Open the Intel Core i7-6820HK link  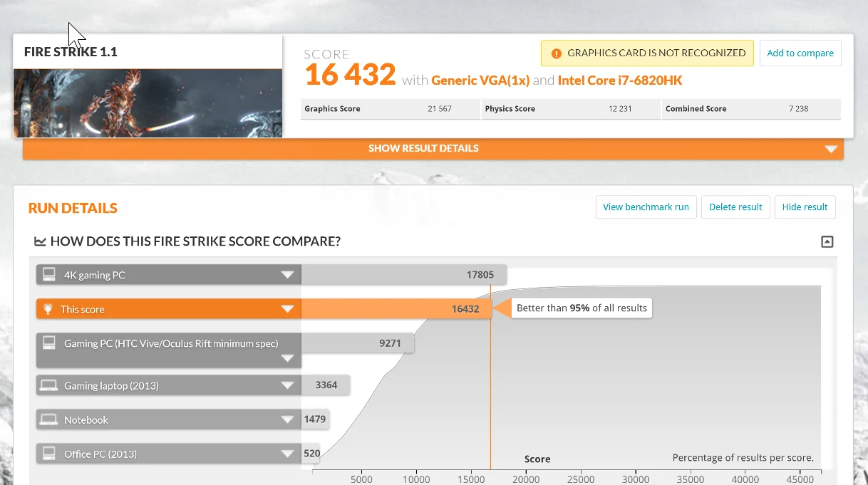pos(620,80)
